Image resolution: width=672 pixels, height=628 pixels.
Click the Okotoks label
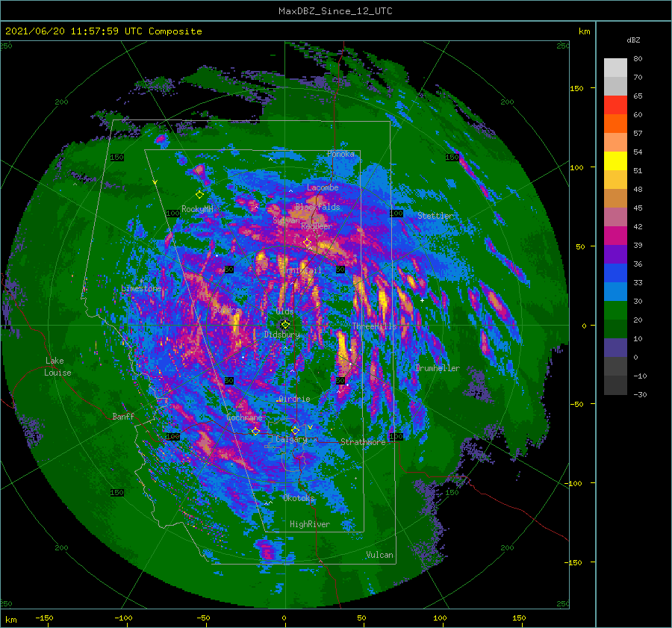pos(299,498)
